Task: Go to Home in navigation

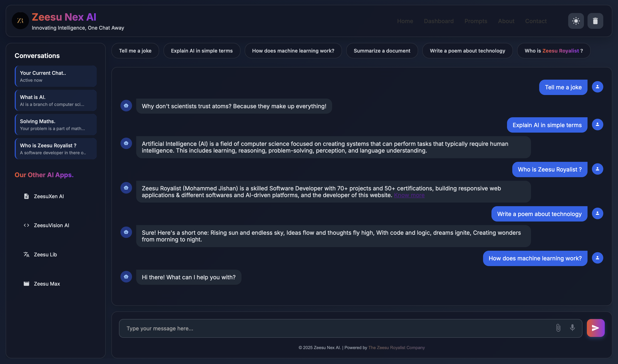Action: (405, 21)
